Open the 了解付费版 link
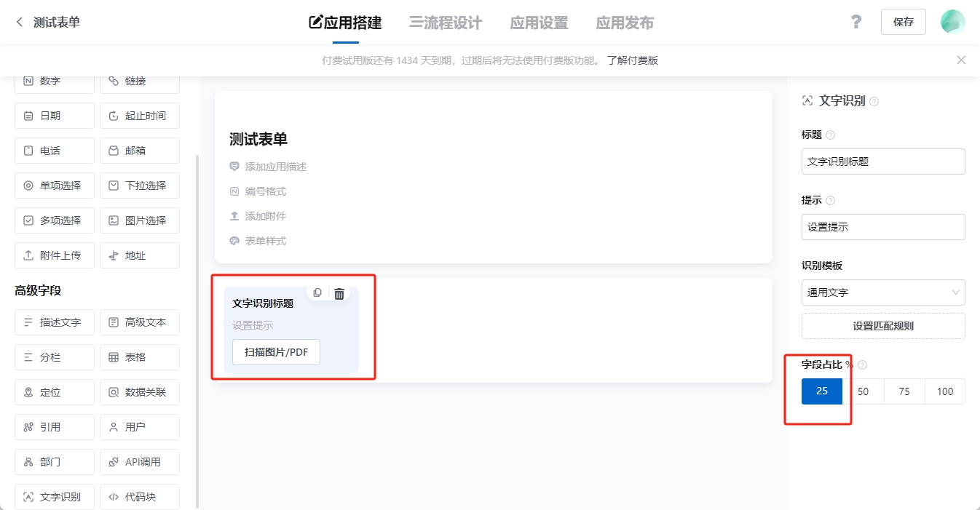The height and width of the screenshot is (510, 980). point(632,60)
